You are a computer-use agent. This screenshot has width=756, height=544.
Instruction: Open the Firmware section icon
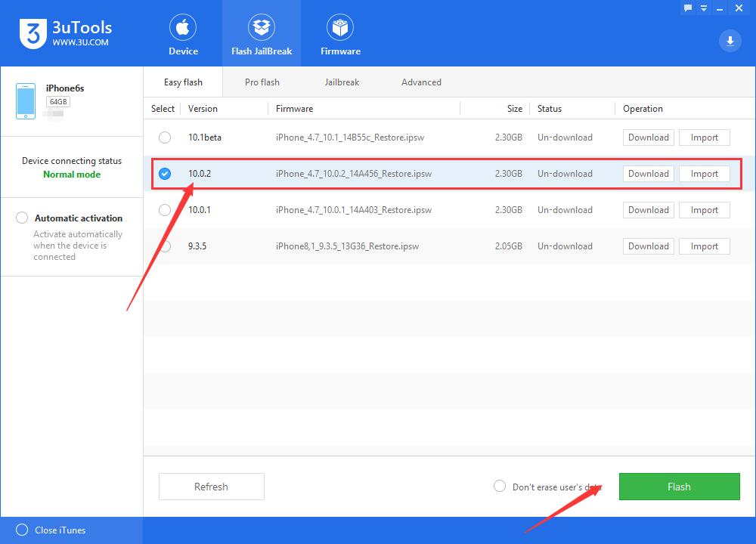pyautogui.click(x=340, y=27)
